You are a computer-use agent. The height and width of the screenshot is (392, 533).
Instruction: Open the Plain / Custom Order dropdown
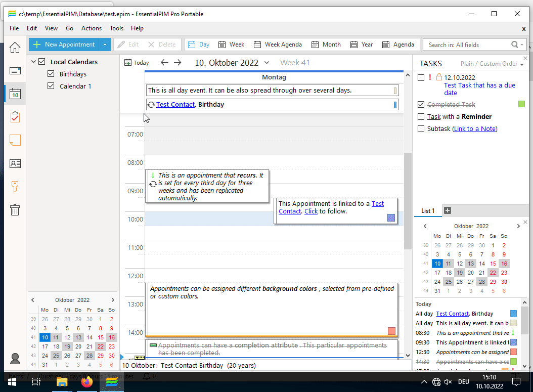pos(522,64)
